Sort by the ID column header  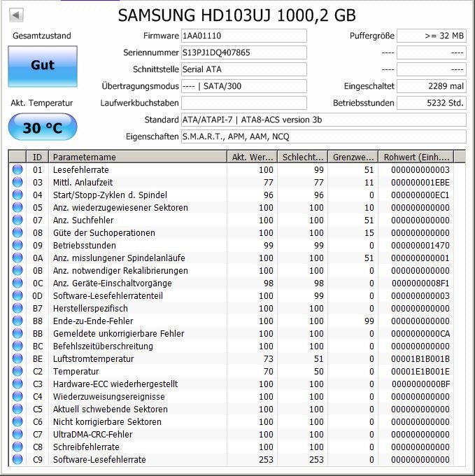tap(37, 157)
